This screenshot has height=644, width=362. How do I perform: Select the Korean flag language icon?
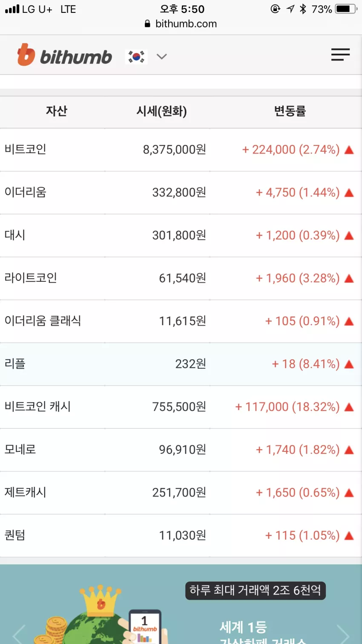tap(136, 56)
